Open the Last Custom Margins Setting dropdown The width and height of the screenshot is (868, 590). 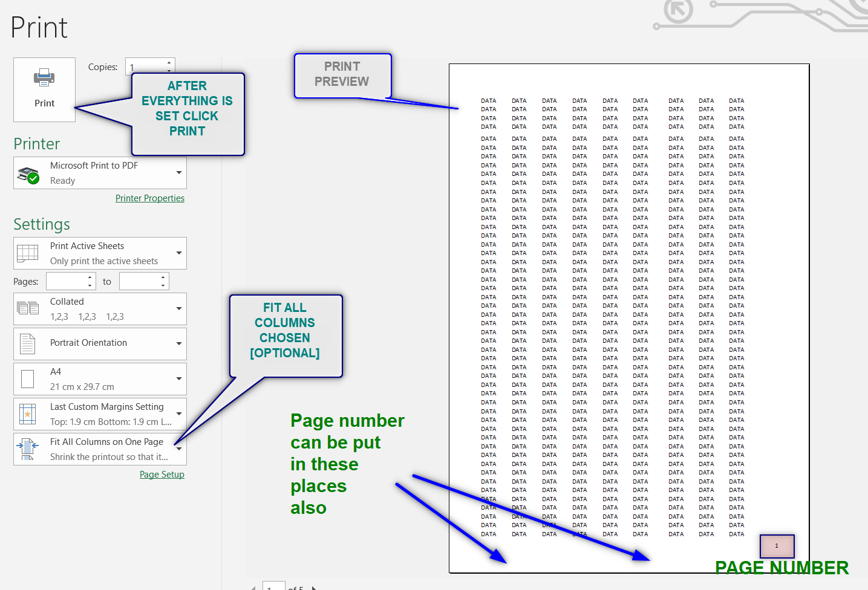(100, 414)
